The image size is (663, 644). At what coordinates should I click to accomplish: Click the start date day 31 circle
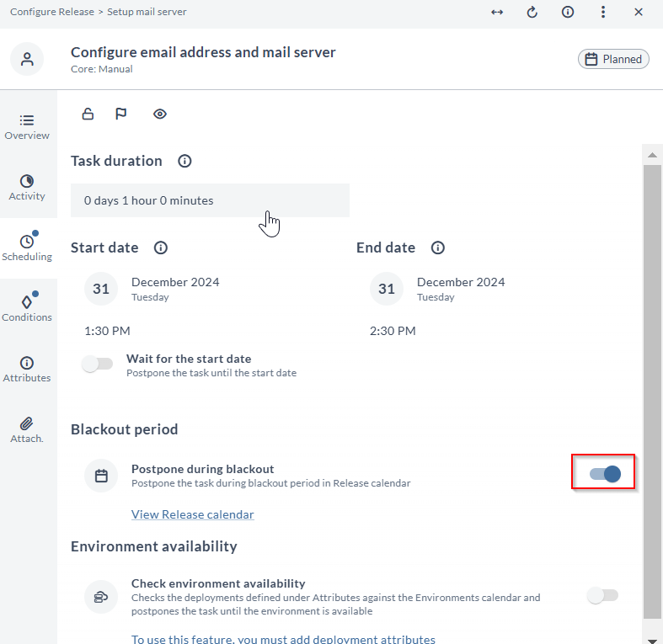pos(101,289)
